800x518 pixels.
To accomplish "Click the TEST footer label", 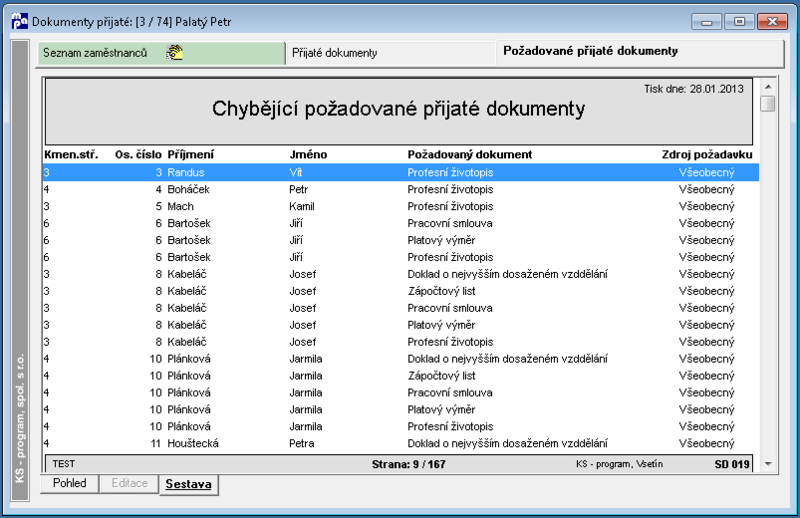I will tap(64, 464).
